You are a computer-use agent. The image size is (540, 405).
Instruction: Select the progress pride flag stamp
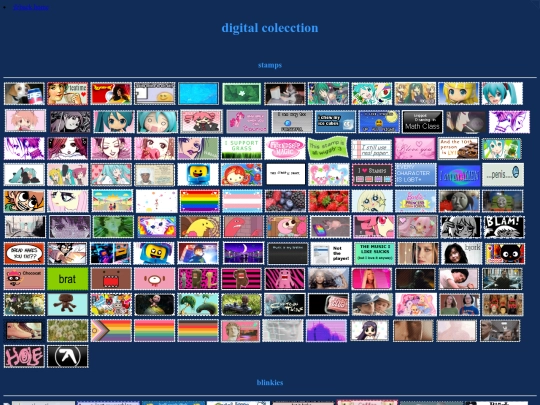click(x=111, y=330)
